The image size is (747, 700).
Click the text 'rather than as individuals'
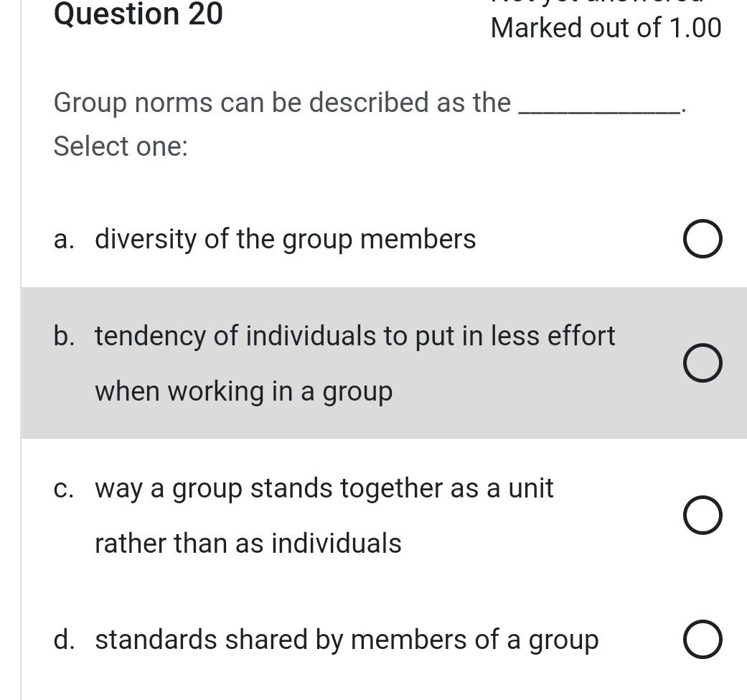coord(248,543)
